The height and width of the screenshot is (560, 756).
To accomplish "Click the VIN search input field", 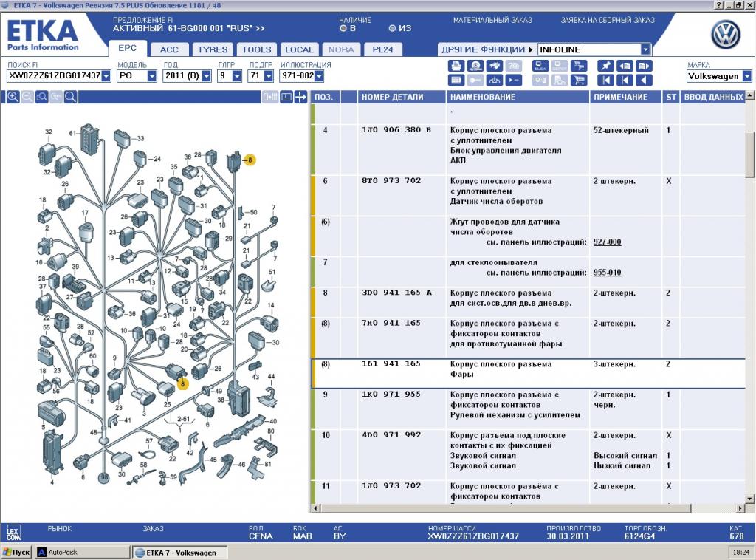I will point(55,76).
